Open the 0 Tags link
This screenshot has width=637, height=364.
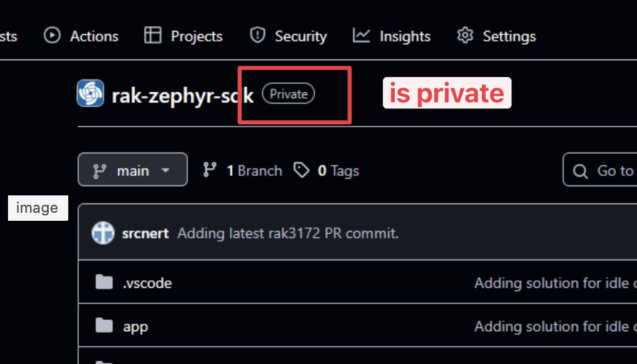pos(338,171)
